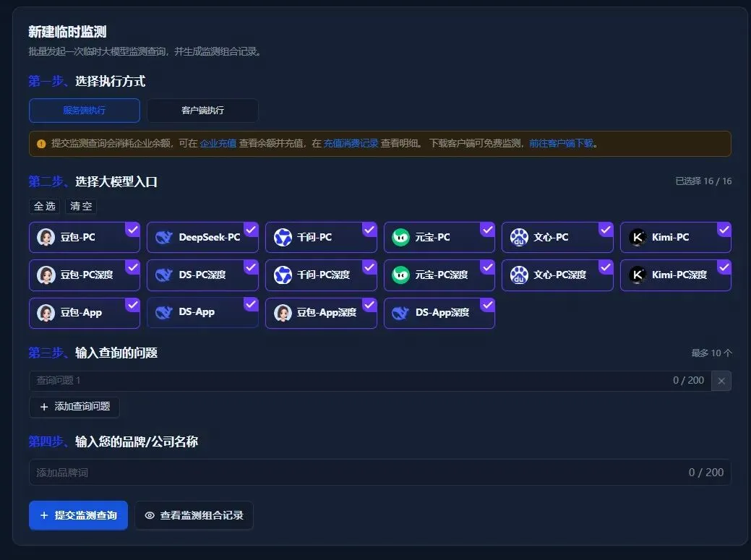Uncheck the Kimi-PC checkmark

coord(724,229)
